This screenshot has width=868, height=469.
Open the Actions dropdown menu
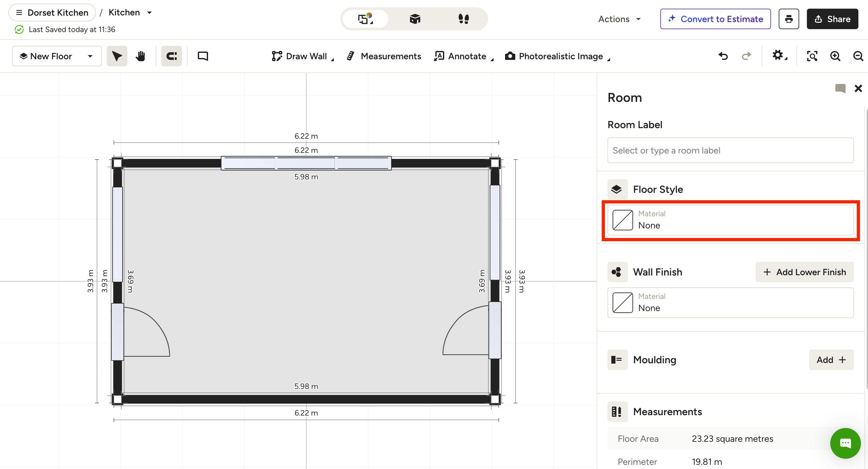(x=619, y=19)
